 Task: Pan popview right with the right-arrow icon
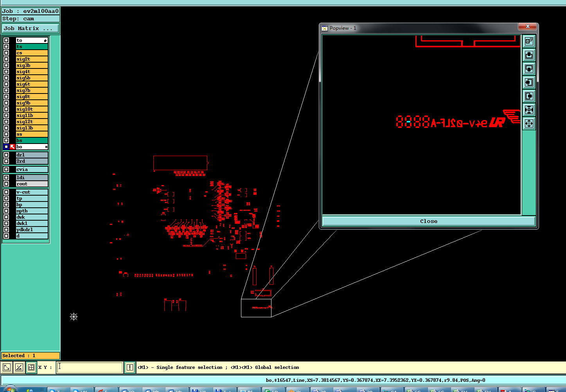point(529,96)
